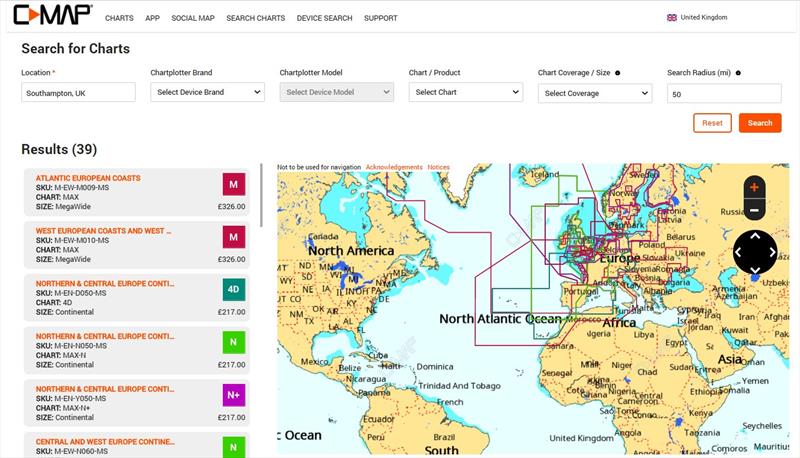Click the Location input field

pyautogui.click(x=79, y=93)
